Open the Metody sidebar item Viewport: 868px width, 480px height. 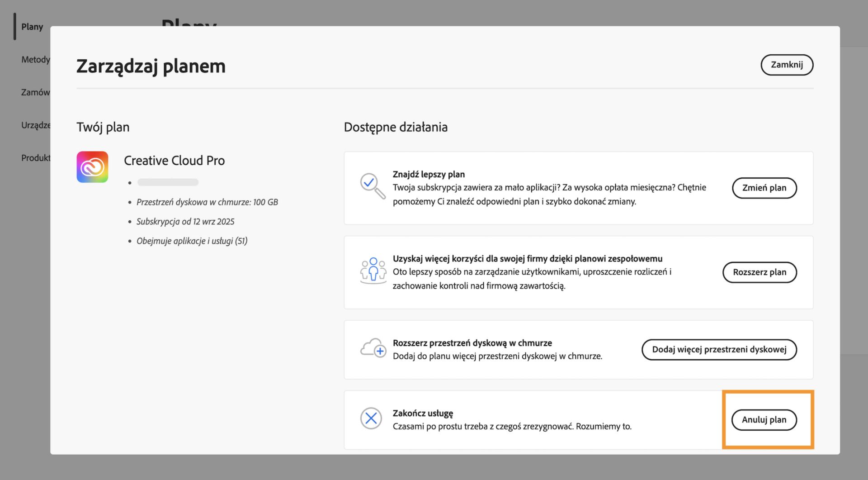(35, 59)
